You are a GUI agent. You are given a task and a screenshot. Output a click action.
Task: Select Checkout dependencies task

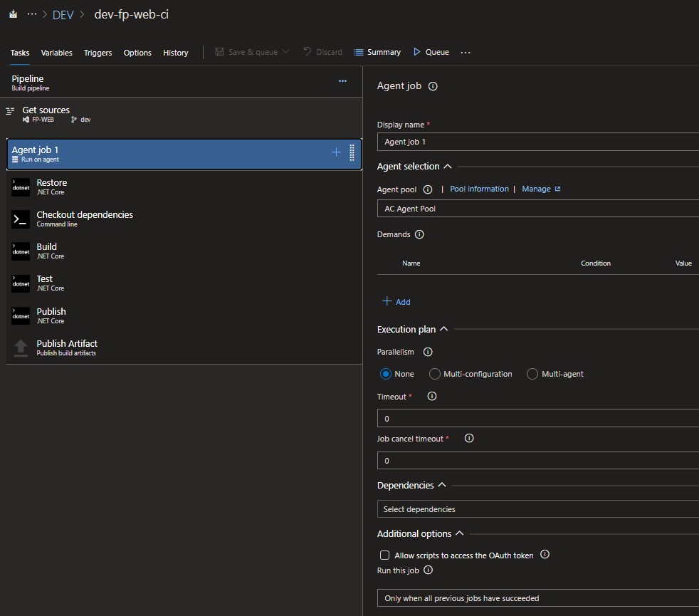[x=184, y=219]
